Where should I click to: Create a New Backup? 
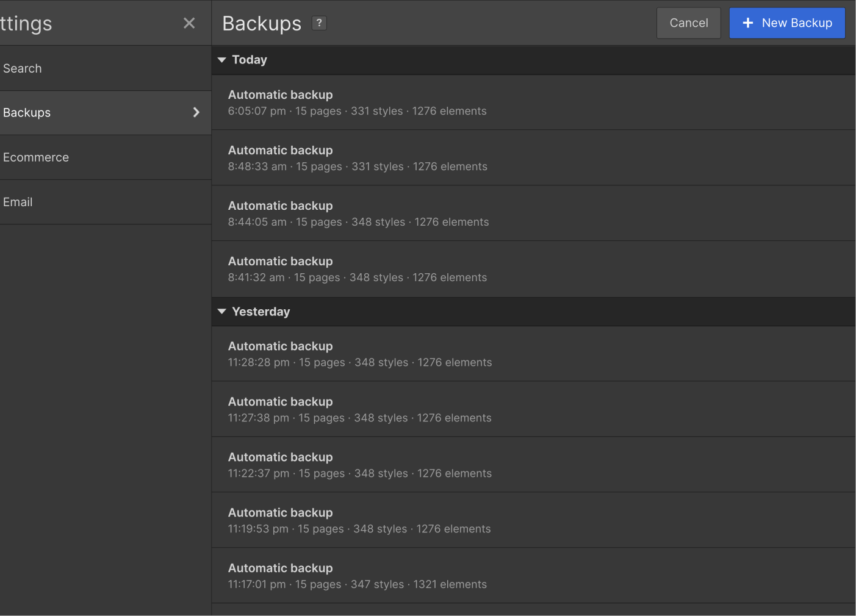point(787,23)
